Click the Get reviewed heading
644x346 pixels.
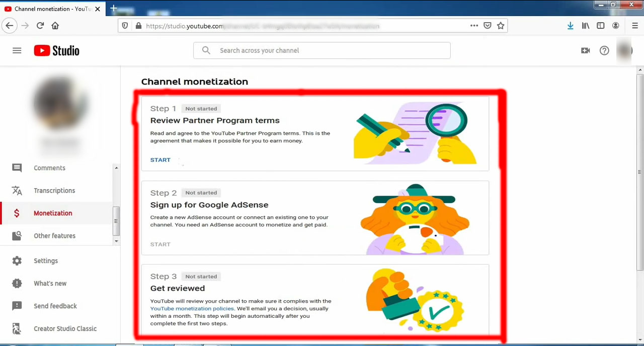[178, 288]
